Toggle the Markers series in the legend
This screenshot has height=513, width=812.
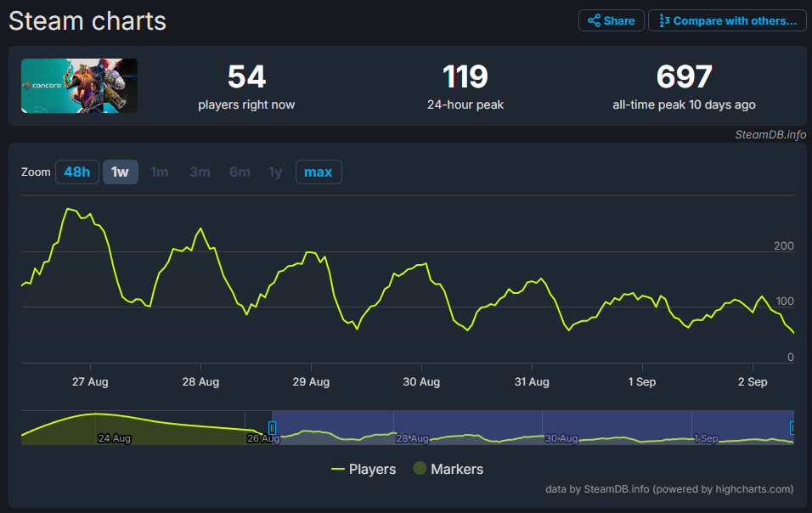tap(448, 469)
